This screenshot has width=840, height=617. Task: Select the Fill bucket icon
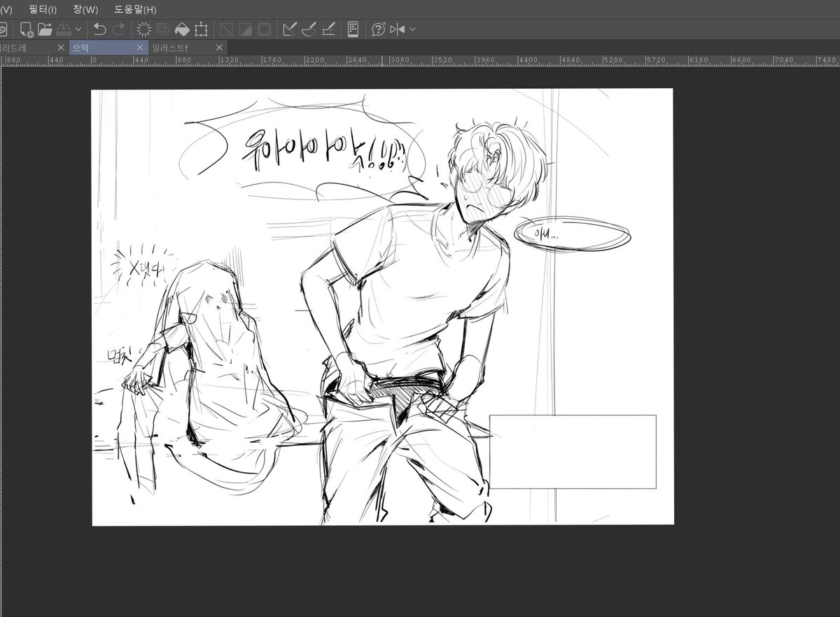tap(182, 29)
